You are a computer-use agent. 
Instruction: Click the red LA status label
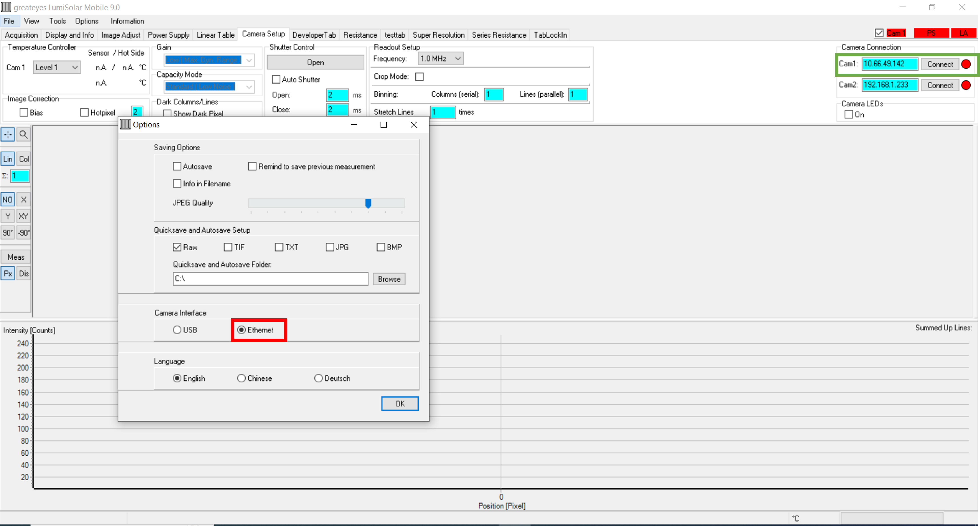point(963,33)
